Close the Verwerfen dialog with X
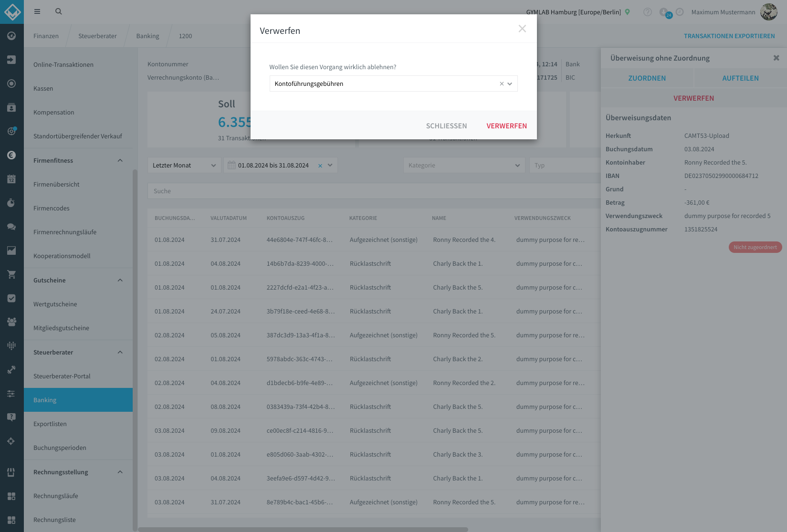This screenshot has width=787, height=532. click(522, 29)
